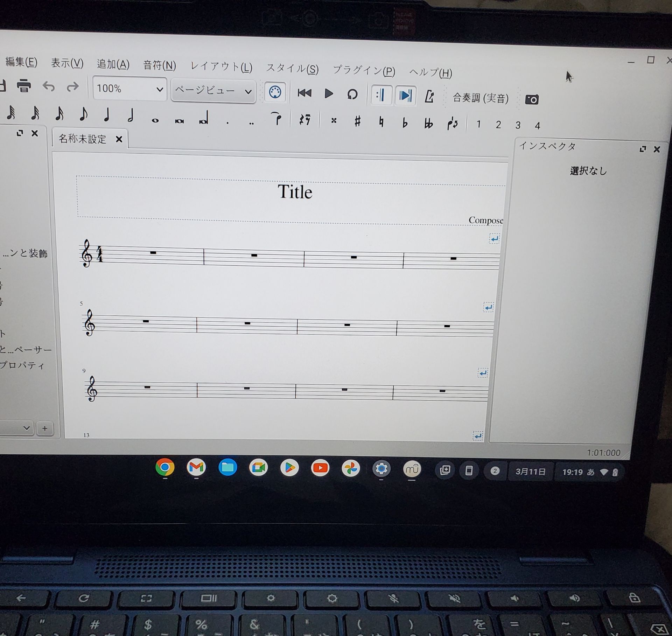The height and width of the screenshot is (636, 672).
Task: Toggle the metronome
Action: (x=429, y=96)
